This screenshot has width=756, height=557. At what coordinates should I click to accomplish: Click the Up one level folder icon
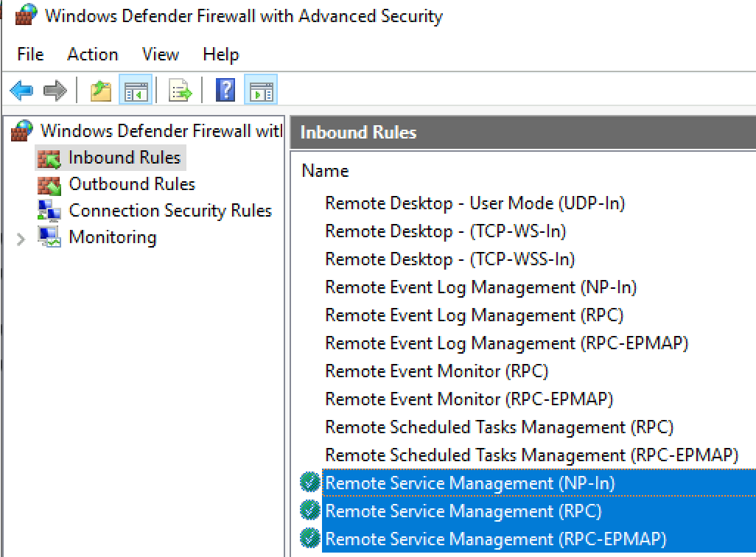(101, 90)
